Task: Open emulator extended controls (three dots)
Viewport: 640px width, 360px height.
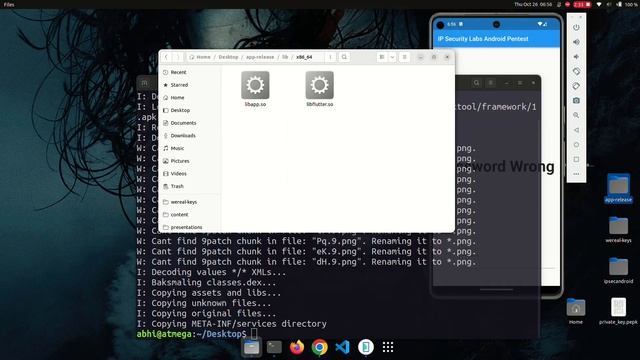Action: [x=576, y=174]
